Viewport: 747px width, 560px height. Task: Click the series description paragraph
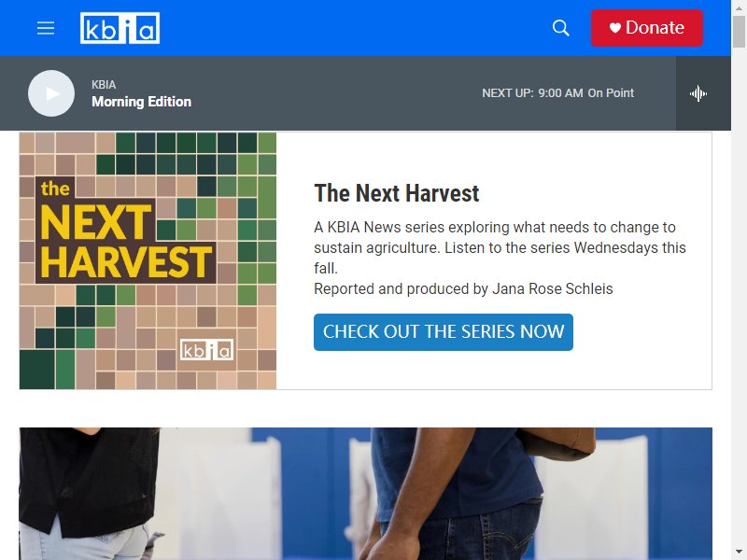(x=500, y=247)
